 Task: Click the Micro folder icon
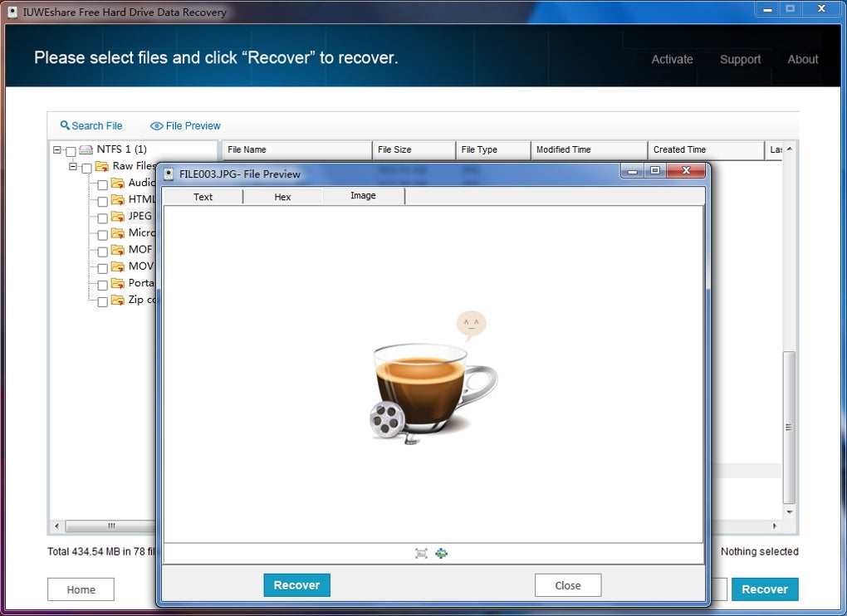(118, 232)
